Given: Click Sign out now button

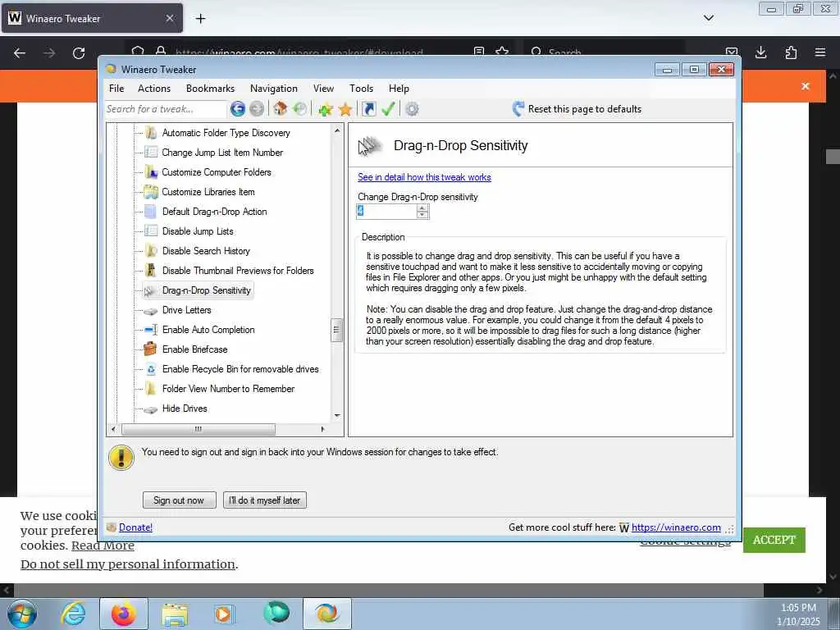Looking at the screenshot, I should tap(179, 500).
